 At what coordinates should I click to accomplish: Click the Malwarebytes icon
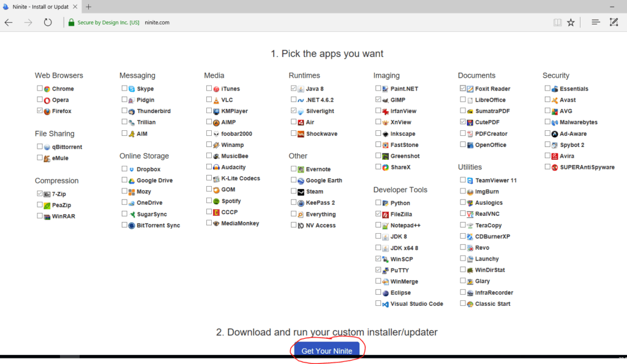(555, 123)
